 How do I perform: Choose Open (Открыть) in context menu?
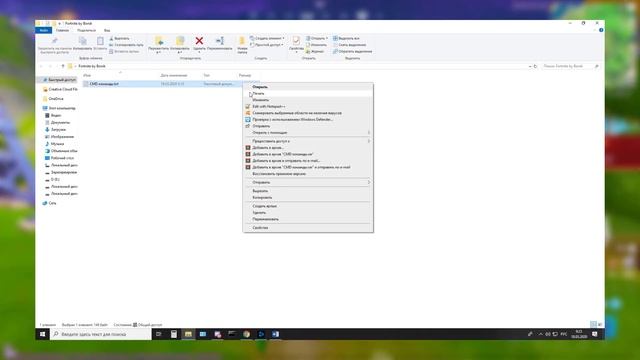point(308,87)
